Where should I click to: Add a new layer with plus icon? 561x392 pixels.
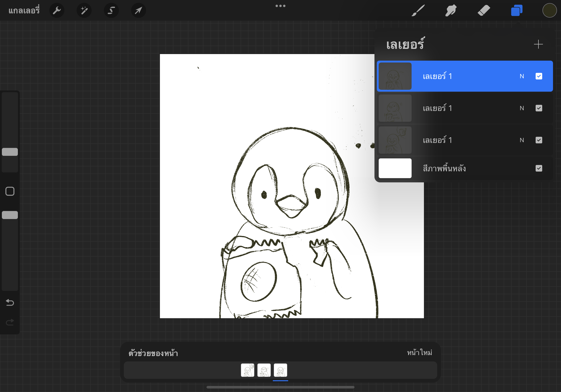pos(538,44)
